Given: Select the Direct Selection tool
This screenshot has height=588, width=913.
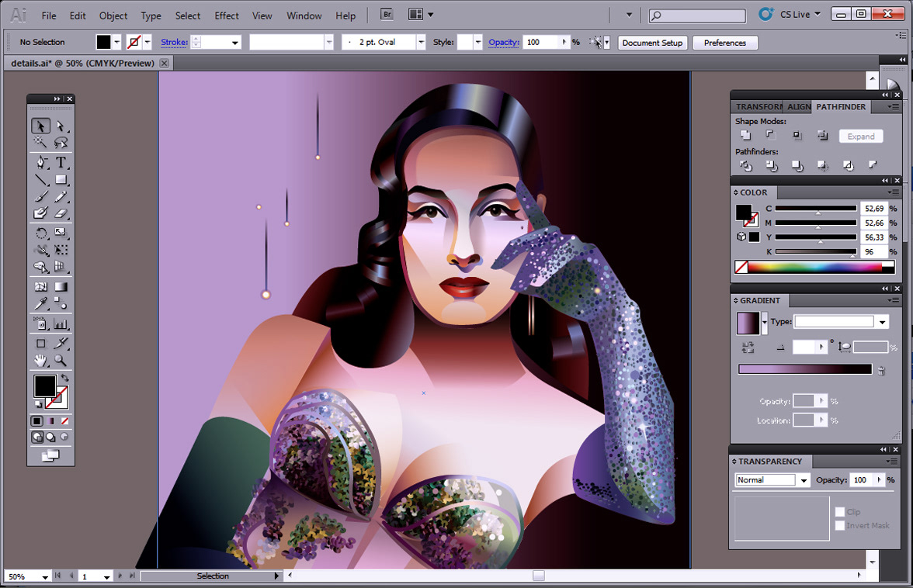Looking at the screenshot, I should pos(61,126).
